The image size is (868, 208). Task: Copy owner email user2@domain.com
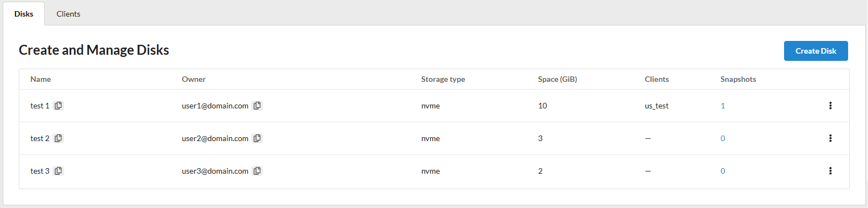click(257, 138)
